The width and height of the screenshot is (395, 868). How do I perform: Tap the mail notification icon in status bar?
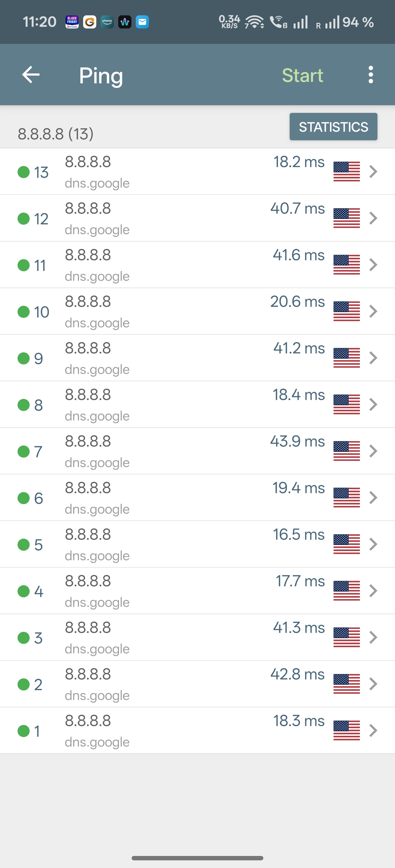click(142, 22)
